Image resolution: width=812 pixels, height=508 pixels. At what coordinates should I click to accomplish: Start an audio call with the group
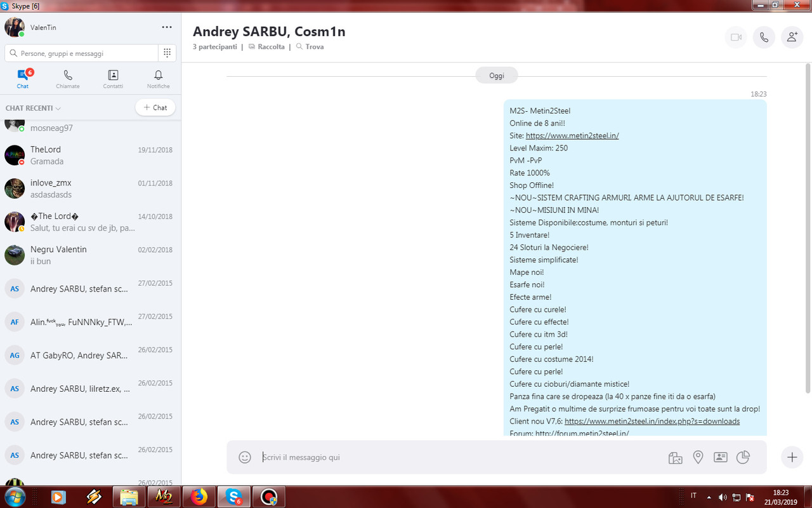point(764,37)
